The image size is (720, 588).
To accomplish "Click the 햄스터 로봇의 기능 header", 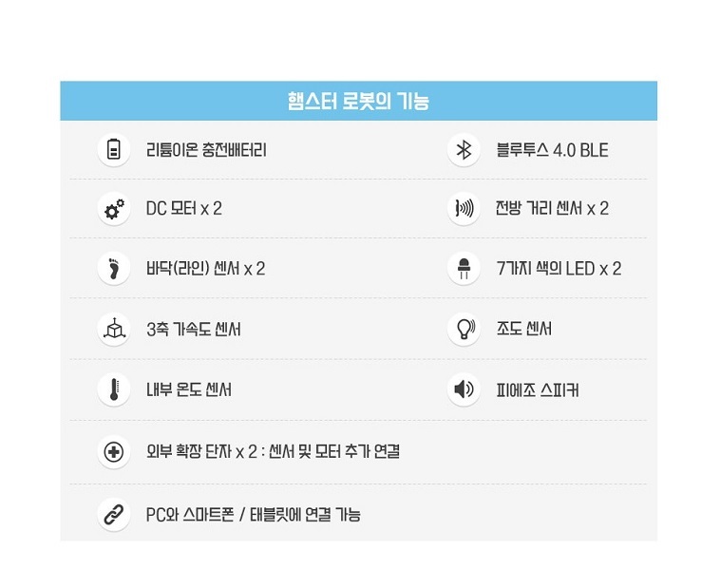I will coord(358,101).
